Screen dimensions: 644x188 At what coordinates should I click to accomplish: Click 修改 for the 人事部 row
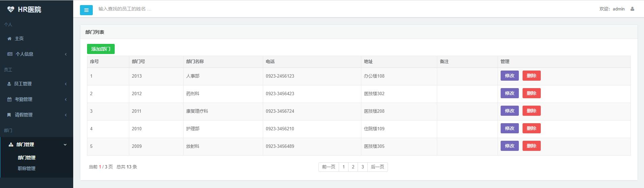509,76
